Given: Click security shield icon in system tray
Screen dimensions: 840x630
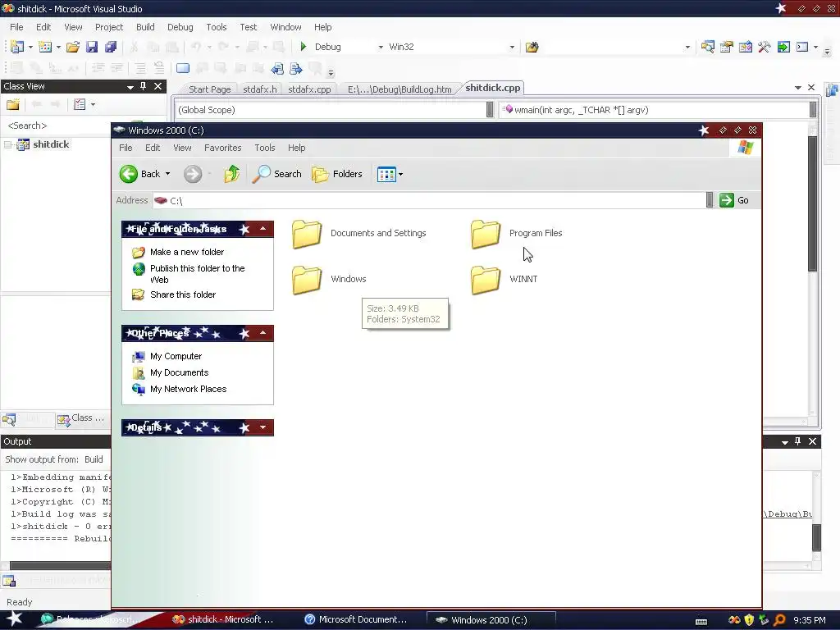Looking at the screenshot, I should (749, 620).
